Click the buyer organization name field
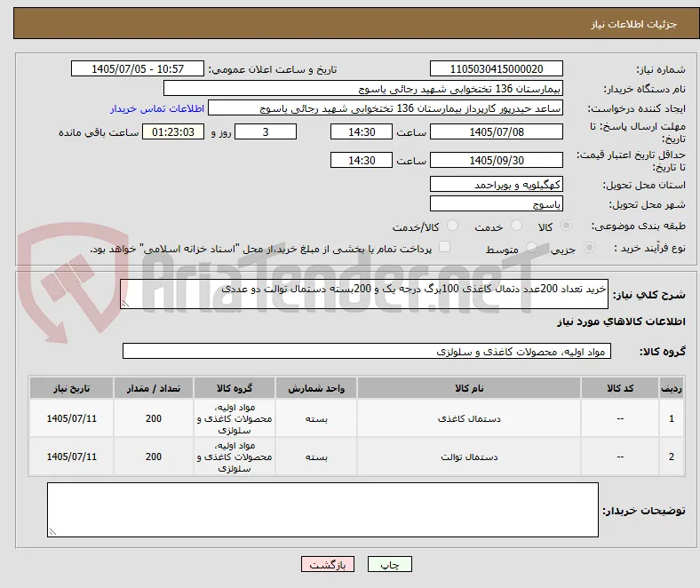 coord(363,89)
